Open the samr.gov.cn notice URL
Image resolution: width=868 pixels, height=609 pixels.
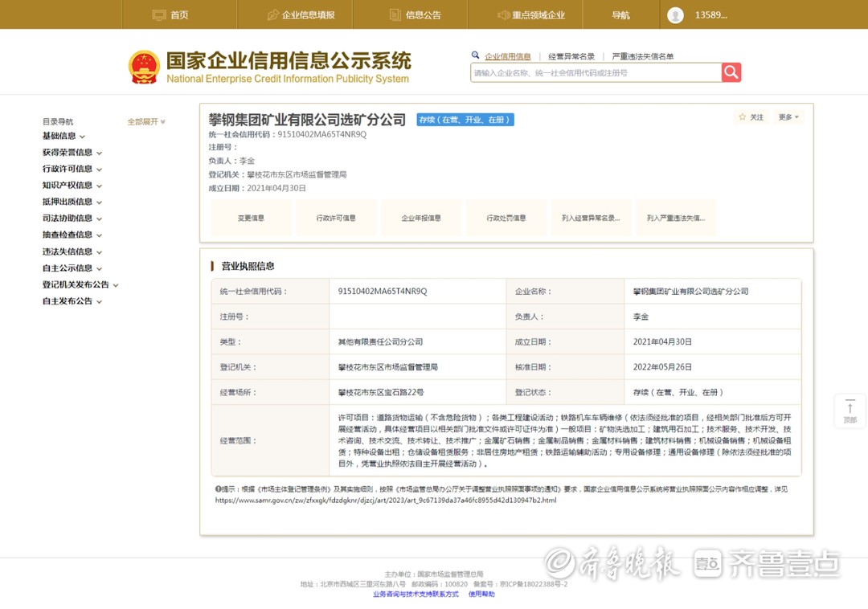pos(386,500)
